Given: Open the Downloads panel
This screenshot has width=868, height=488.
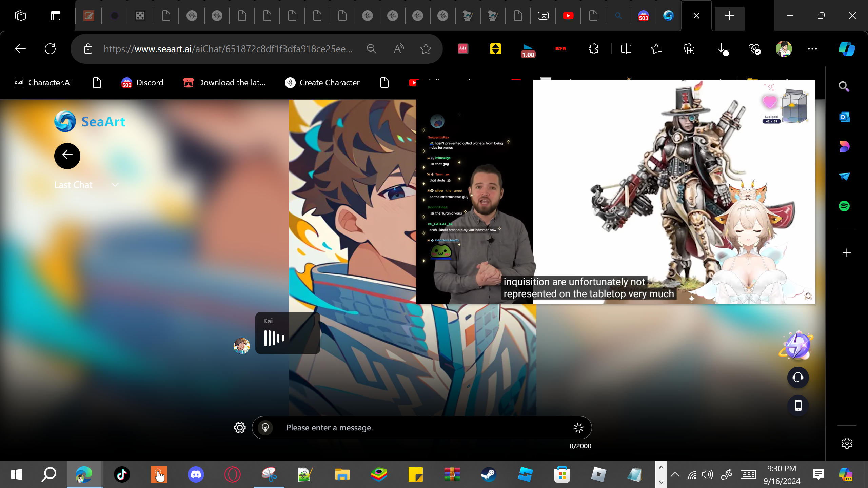Looking at the screenshot, I should point(723,49).
